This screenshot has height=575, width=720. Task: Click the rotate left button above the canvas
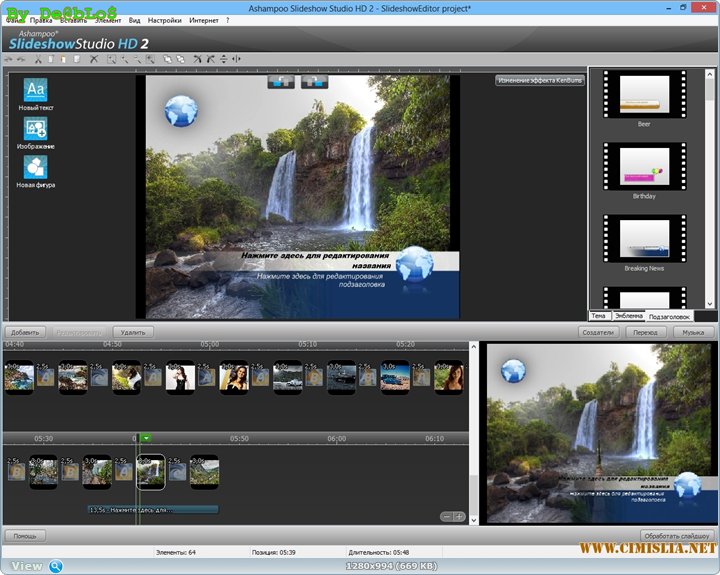coord(280,82)
